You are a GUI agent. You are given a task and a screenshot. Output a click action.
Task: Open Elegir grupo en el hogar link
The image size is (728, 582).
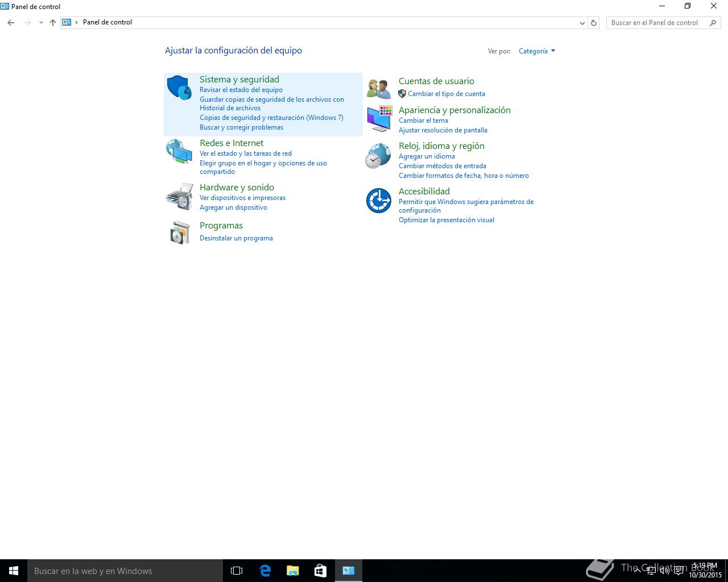click(x=263, y=167)
